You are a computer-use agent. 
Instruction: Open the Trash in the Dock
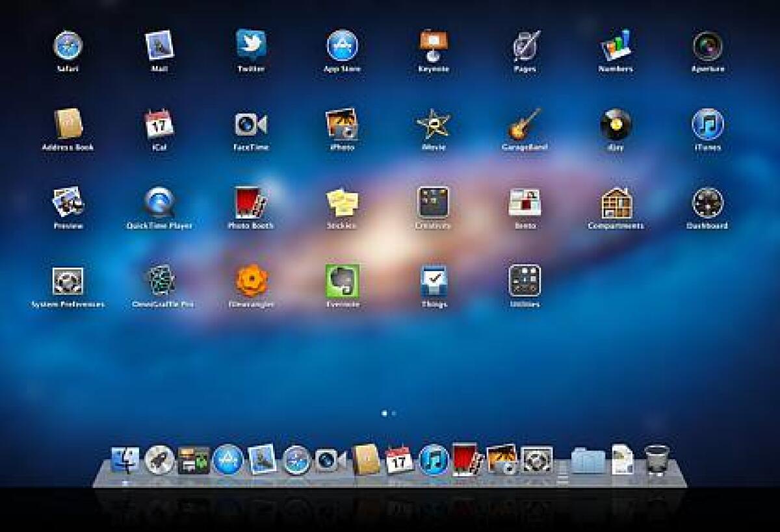coord(657,460)
